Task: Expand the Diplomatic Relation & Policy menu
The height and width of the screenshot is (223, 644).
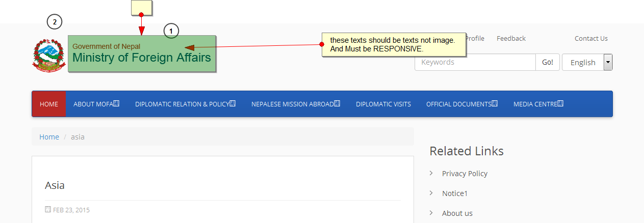Action: tap(185, 104)
